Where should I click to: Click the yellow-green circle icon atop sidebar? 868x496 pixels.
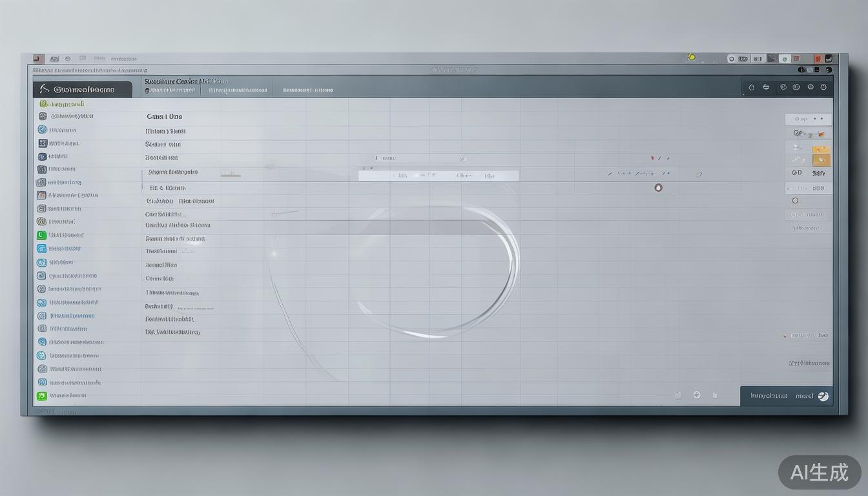(x=44, y=103)
